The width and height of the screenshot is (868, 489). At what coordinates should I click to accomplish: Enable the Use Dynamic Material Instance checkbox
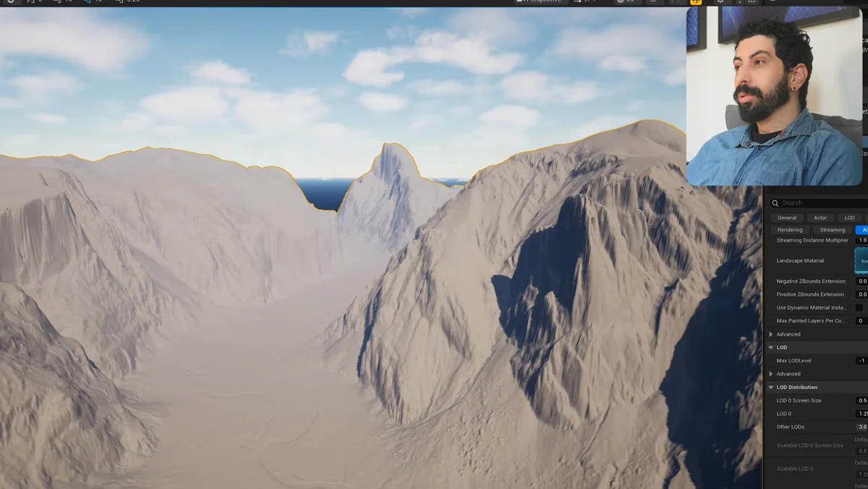coord(859,307)
